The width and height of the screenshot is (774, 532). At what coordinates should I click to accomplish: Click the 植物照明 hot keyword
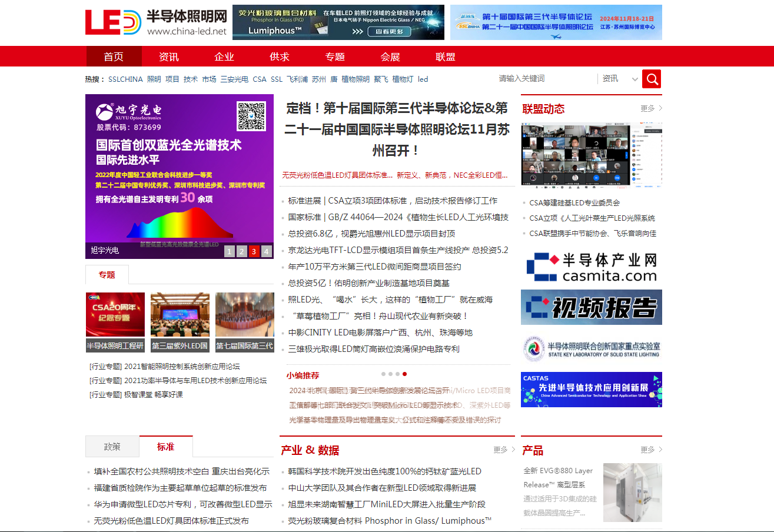coord(356,79)
